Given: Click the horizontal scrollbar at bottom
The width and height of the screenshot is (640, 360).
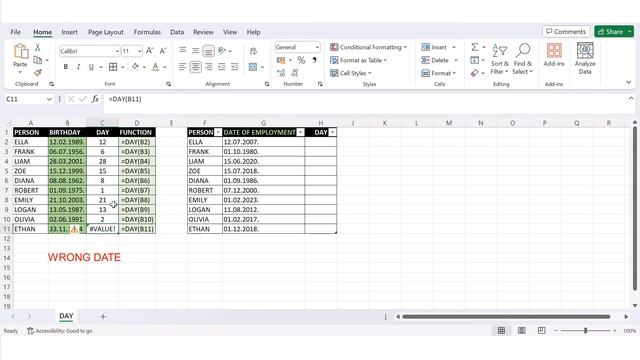Looking at the screenshot, I should point(506,316).
